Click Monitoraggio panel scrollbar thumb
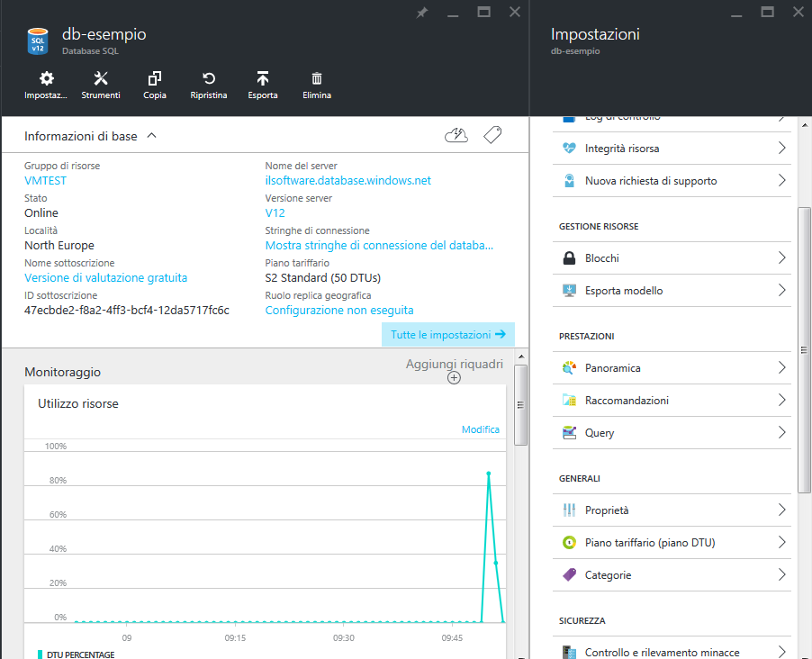Screen dimensions: 812x659 pos(520,405)
